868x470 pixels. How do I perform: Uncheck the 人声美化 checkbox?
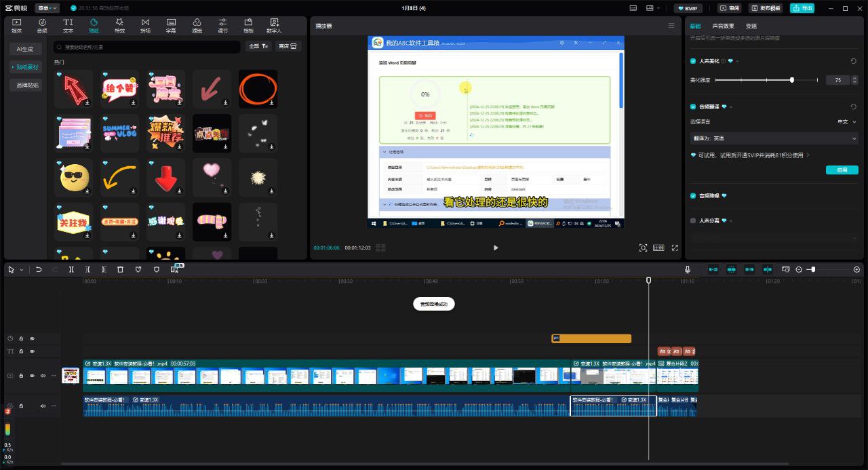pyautogui.click(x=693, y=61)
